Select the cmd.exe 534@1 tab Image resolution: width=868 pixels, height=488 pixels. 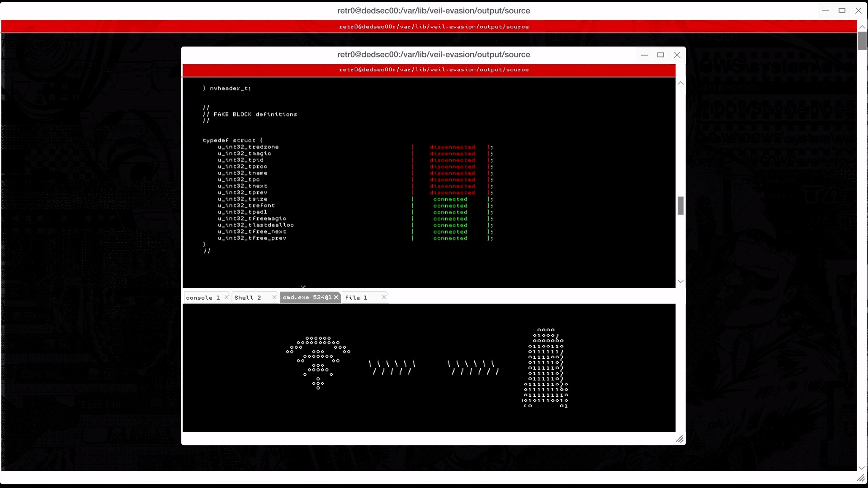point(307,297)
